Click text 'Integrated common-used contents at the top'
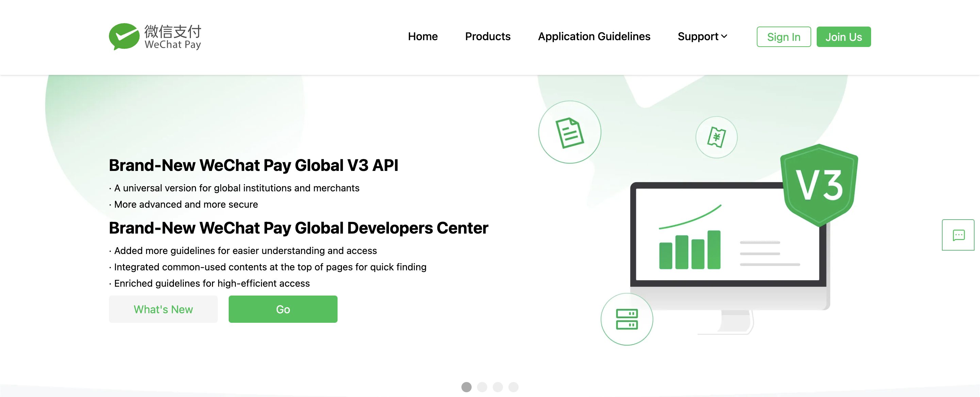The image size is (980, 397). point(213,267)
